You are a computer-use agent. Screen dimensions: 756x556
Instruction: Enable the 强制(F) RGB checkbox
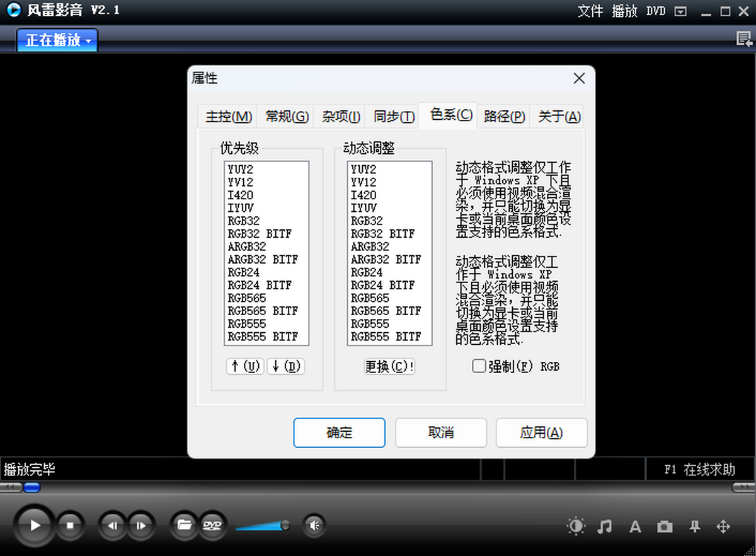479,366
